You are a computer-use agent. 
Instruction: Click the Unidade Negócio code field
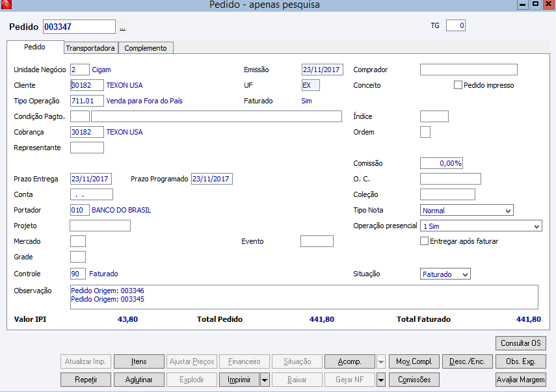tap(80, 70)
